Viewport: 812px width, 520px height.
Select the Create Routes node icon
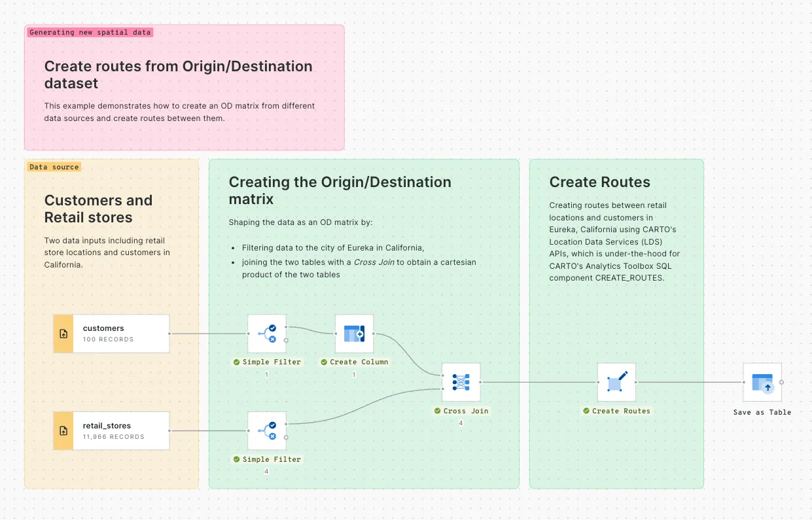pos(616,381)
